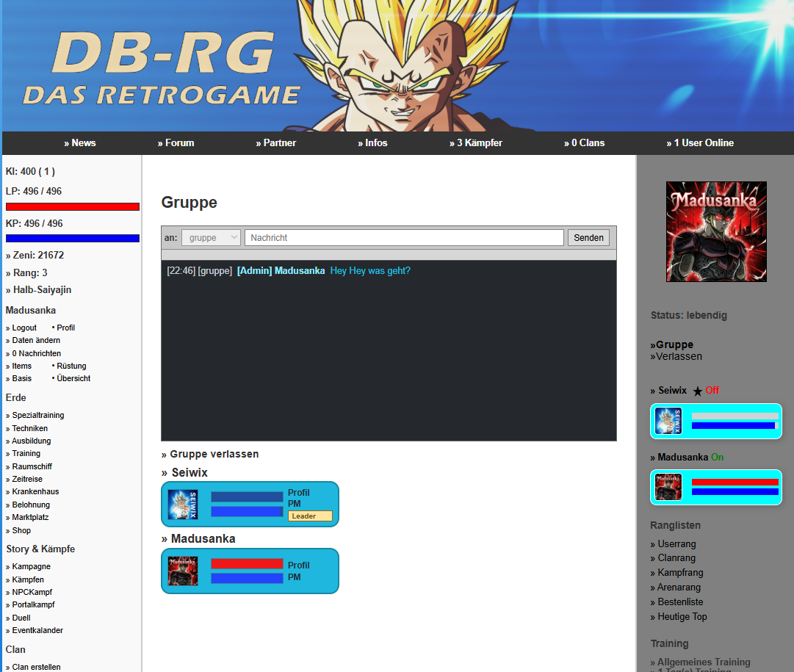Viewport: 794px width, 672px height.
Task: Click the yellow Leader badge
Action: (310, 516)
